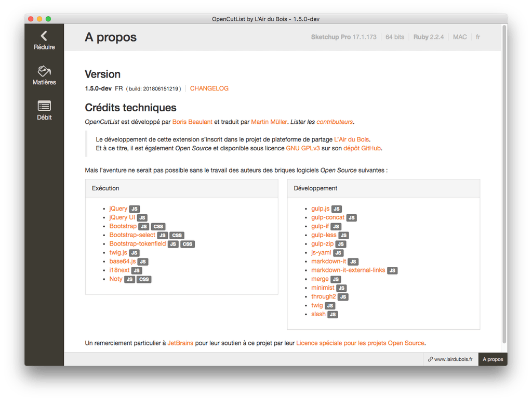The height and width of the screenshot is (401, 532).
Task: Click the Crédits techniques heading
Action: click(x=130, y=108)
